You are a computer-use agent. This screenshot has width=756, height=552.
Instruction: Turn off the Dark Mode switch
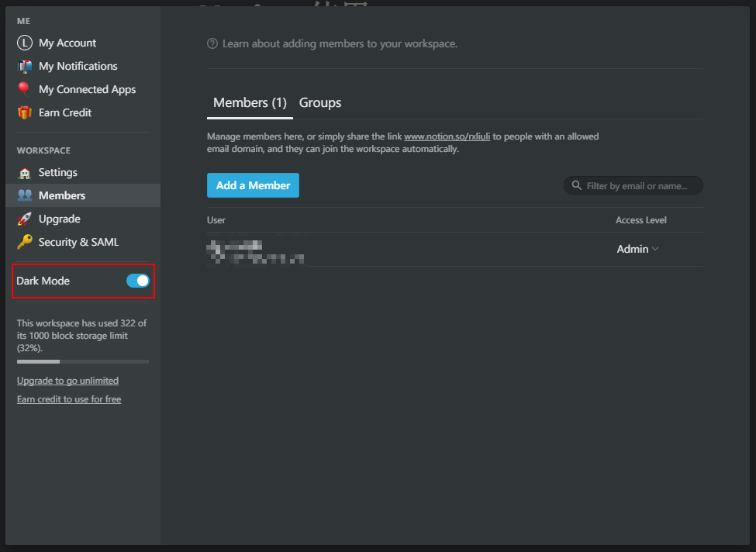(x=138, y=281)
